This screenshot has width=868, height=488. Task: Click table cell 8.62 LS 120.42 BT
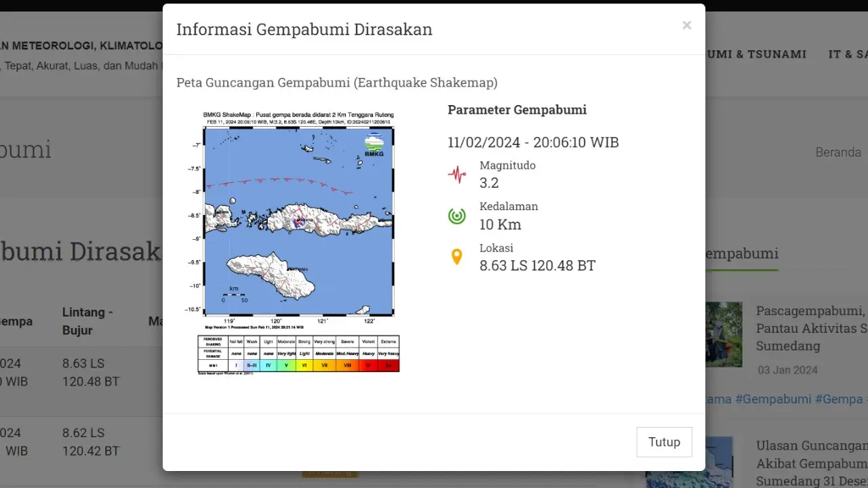[91, 442]
